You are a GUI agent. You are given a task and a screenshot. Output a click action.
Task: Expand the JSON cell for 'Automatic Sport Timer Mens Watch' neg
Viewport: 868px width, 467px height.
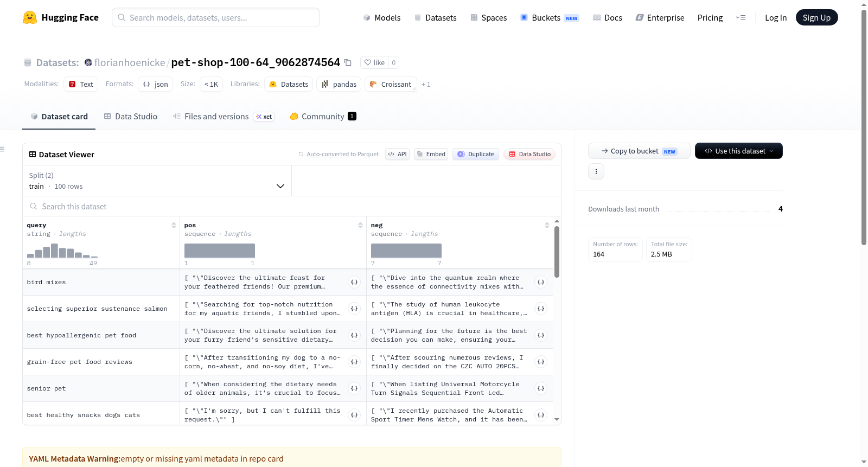[541, 415]
